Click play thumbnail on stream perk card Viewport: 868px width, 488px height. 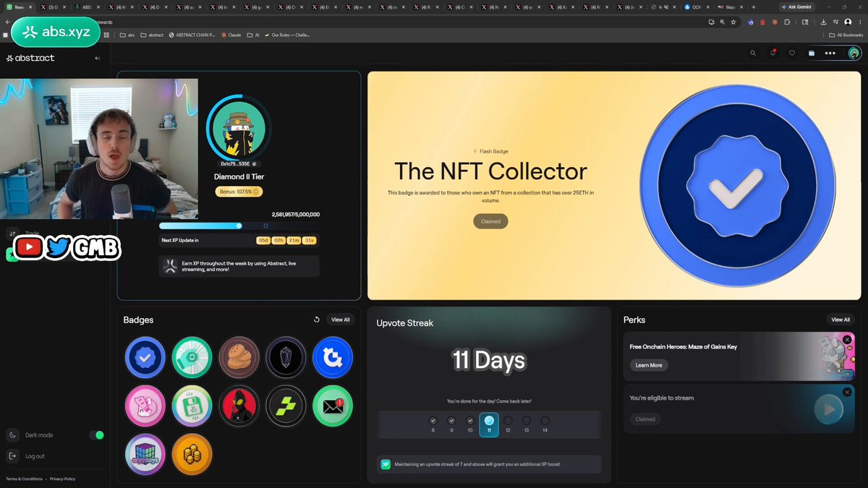click(829, 410)
